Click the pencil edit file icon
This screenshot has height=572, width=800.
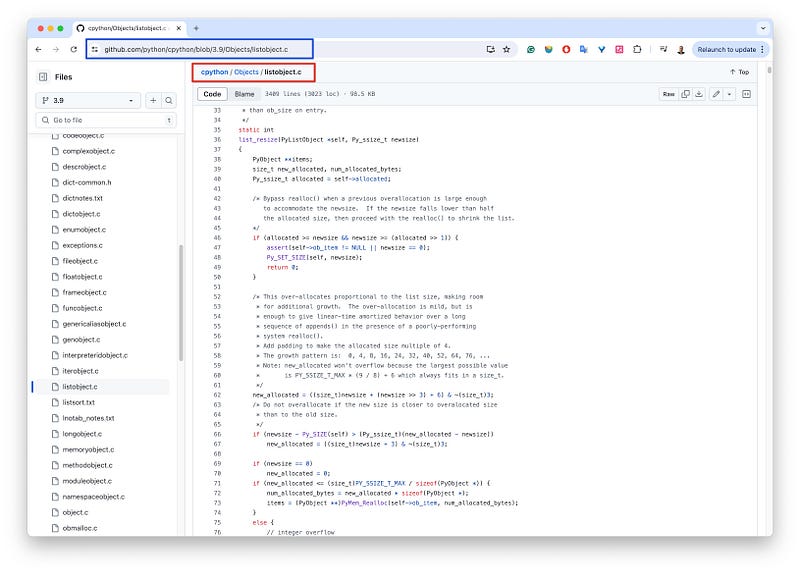pos(716,94)
